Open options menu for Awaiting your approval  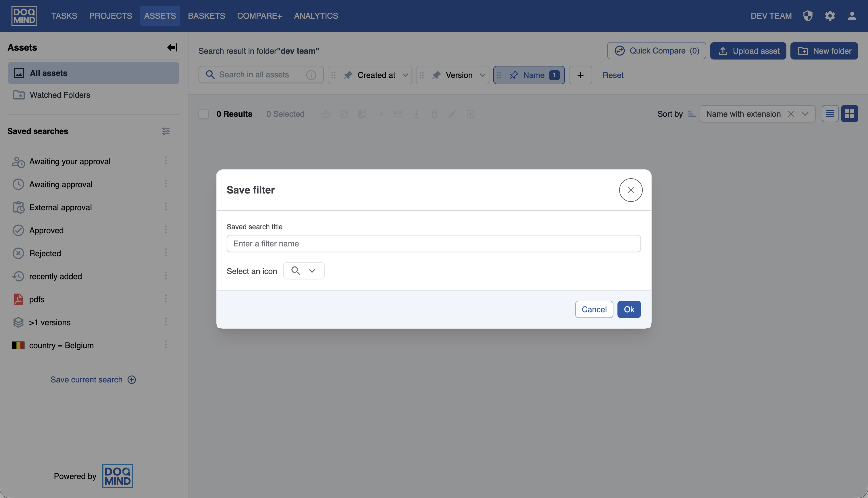[166, 161]
